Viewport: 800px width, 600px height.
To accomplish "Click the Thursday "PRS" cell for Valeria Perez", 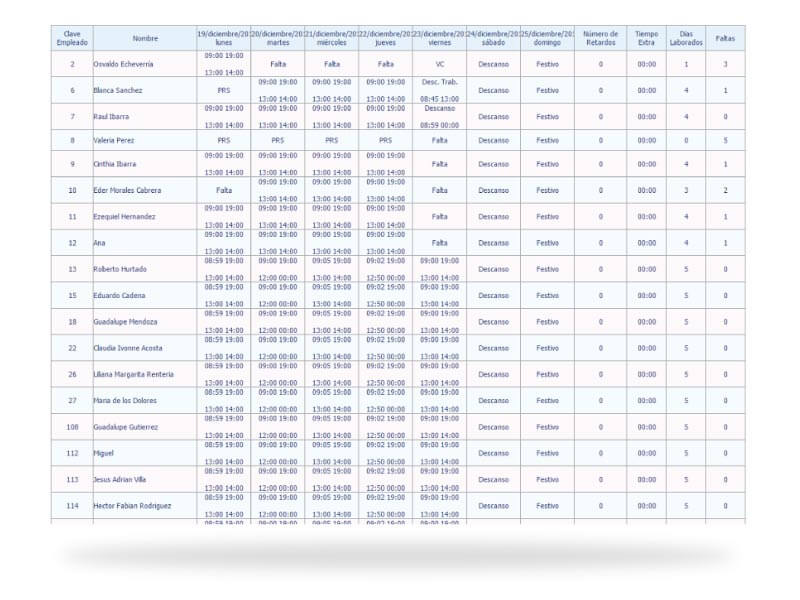I will pos(385,140).
